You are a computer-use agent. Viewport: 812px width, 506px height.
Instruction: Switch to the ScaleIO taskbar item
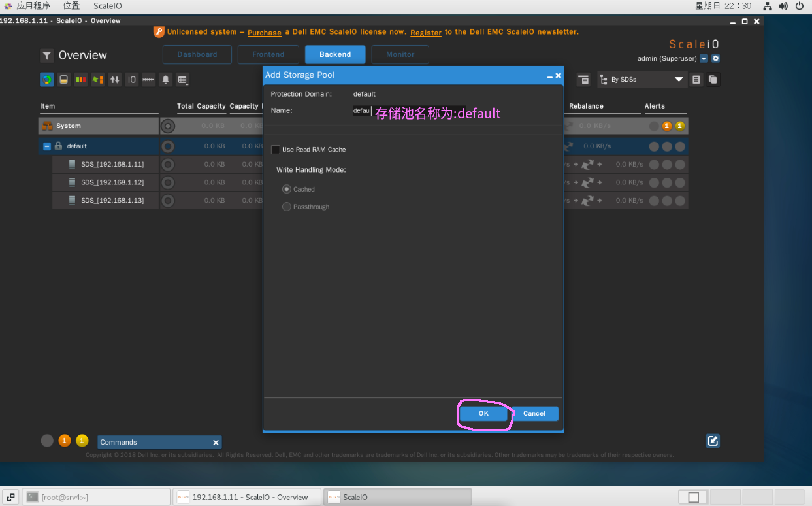pyautogui.click(x=398, y=497)
